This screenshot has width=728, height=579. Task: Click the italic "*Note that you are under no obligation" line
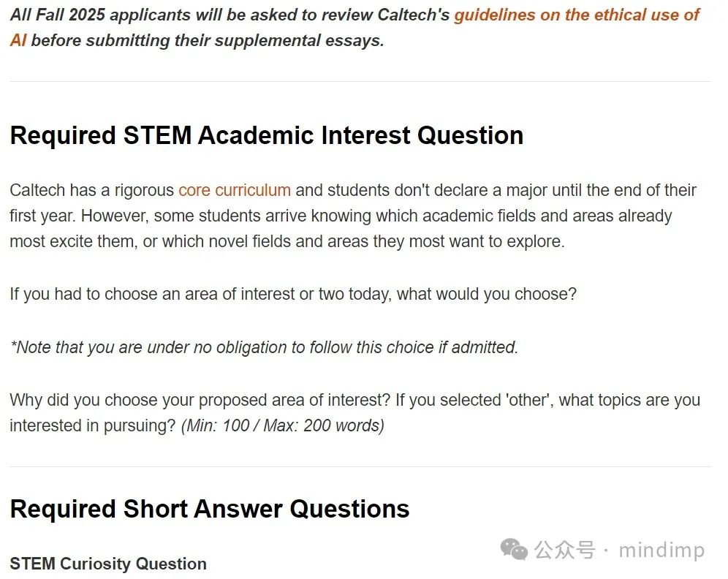tap(264, 347)
